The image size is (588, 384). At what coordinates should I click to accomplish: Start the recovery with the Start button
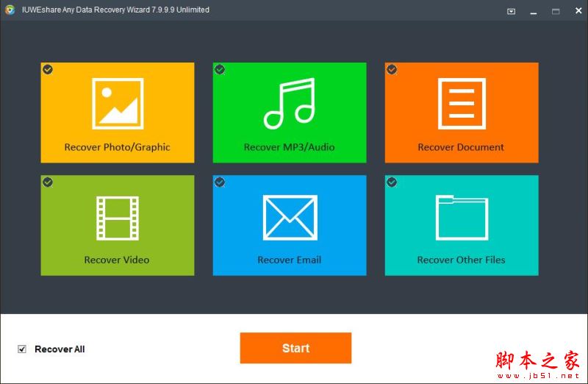click(296, 348)
